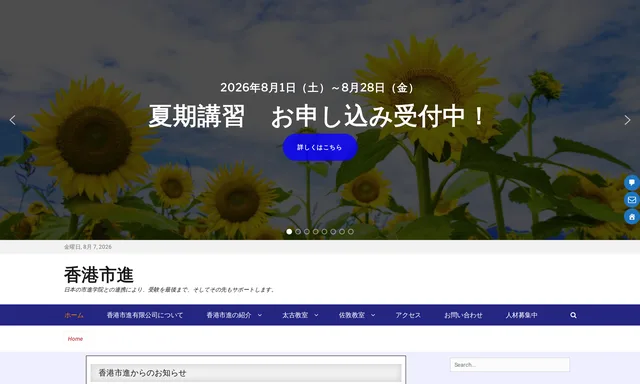Open the 人材募集中 menu item
The image size is (640, 384).
(521, 315)
